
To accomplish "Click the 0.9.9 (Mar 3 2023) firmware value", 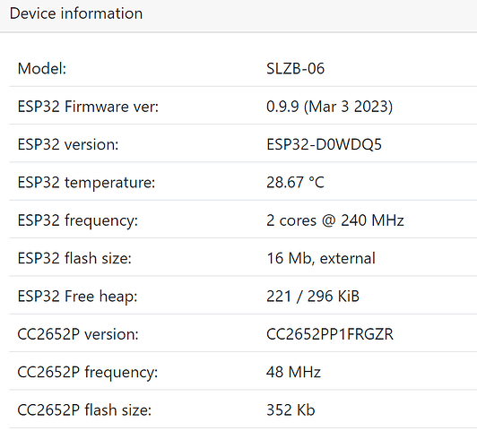I will (x=329, y=107).
